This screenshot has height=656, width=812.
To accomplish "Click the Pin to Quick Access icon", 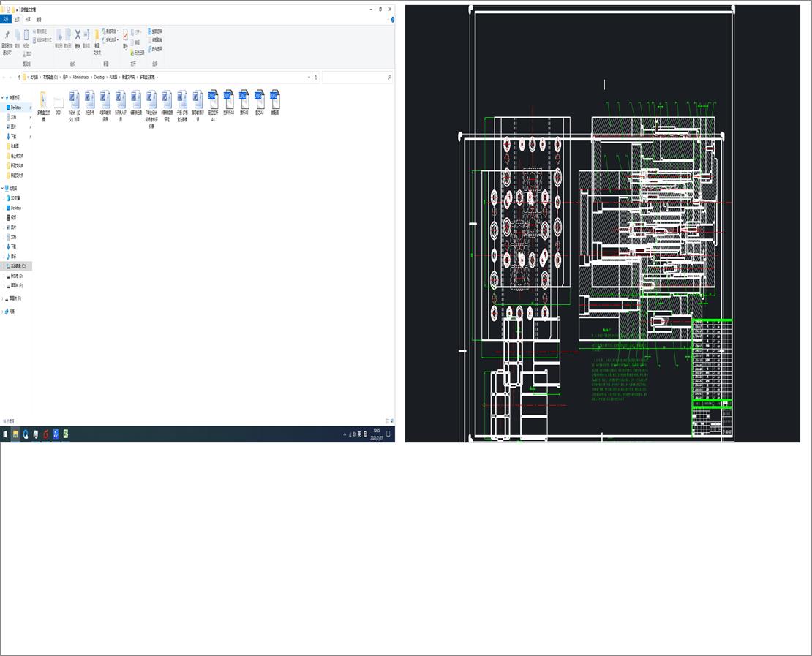I will (7, 36).
